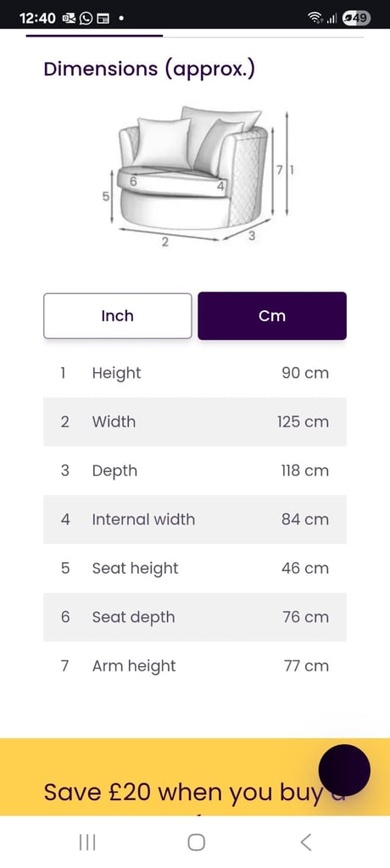This screenshot has width=390, height=868.
Task: Select the Internal width 84 cm row
Action: point(195,520)
